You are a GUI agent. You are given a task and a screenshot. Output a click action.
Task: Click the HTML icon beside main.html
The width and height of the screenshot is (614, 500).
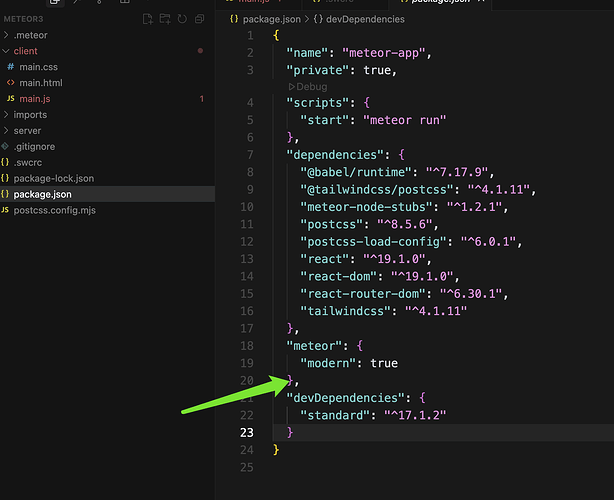[11, 83]
